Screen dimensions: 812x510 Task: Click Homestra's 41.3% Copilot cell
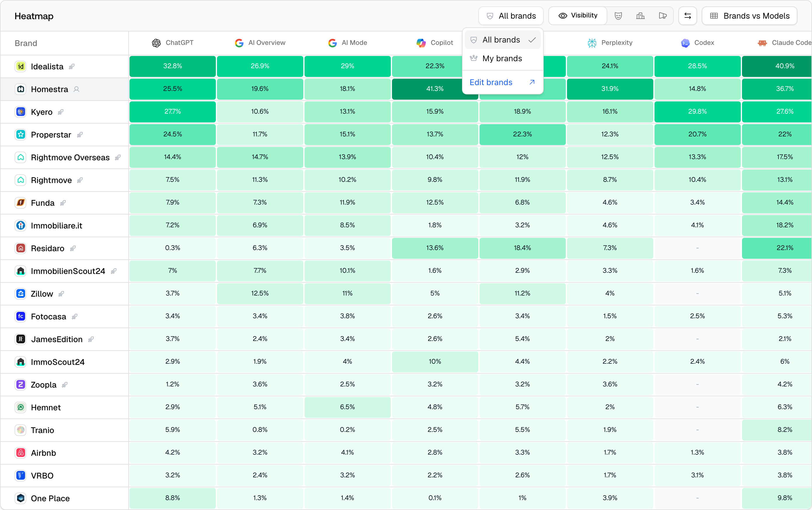click(435, 89)
